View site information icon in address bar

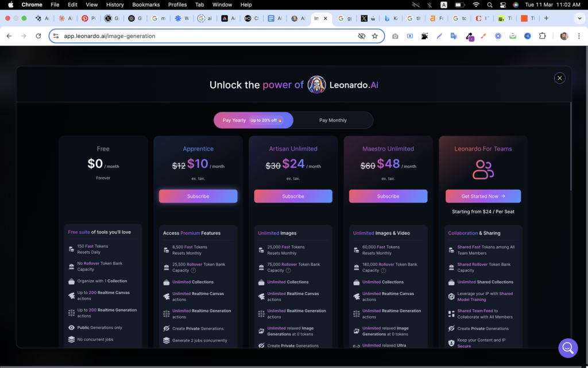pyautogui.click(x=56, y=36)
